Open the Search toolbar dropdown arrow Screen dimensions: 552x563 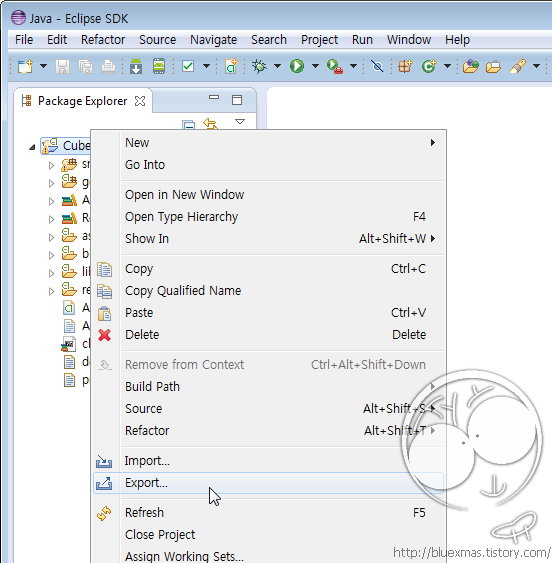pyautogui.click(x=537, y=66)
